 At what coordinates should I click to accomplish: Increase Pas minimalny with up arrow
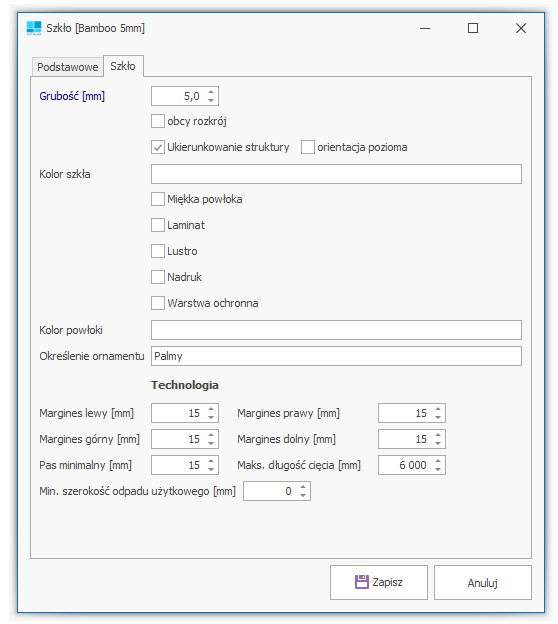pyautogui.click(x=211, y=461)
